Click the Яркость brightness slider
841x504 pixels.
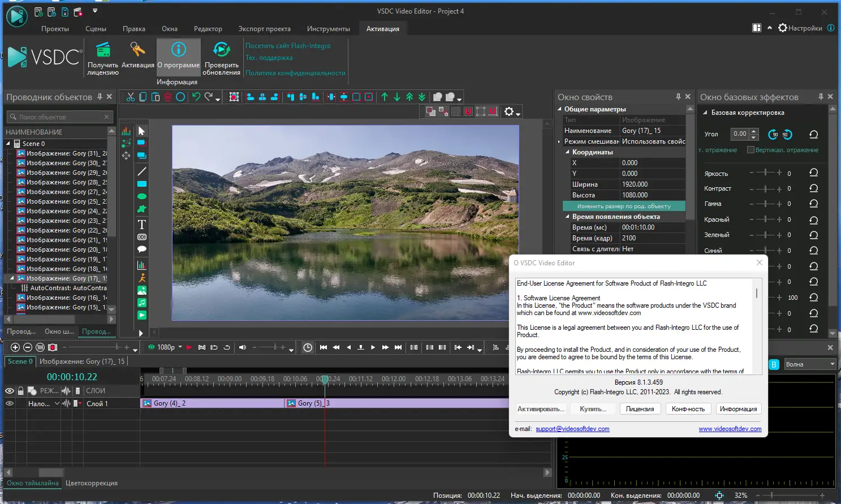pyautogui.click(x=765, y=173)
